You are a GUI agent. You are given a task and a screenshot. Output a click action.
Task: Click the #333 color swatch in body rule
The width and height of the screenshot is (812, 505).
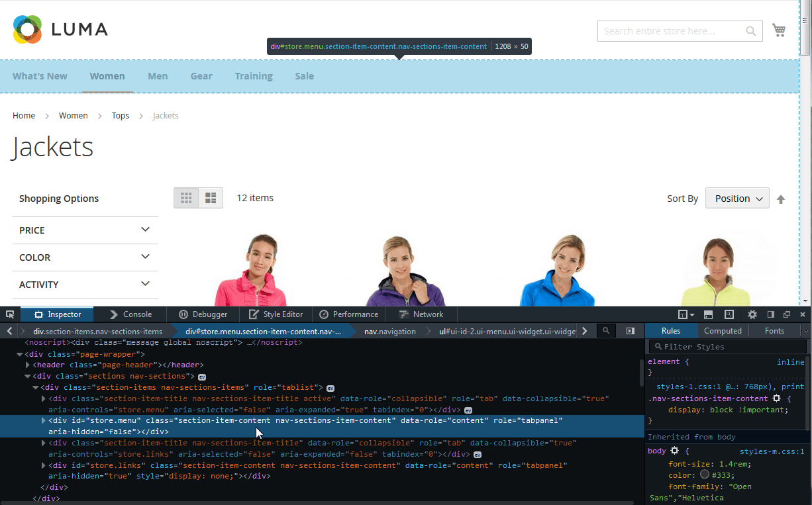point(705,474)
